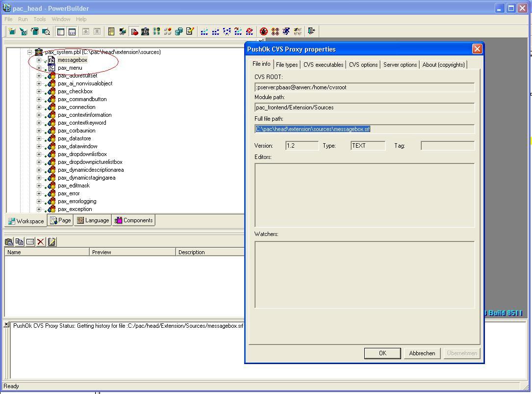Expand the messagebox tree node

[39, 60]
